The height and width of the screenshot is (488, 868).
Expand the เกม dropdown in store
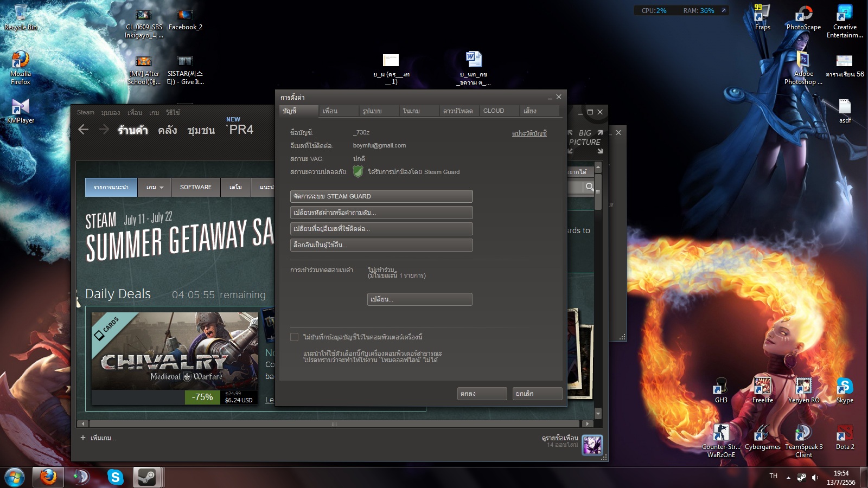pos(155,187)
